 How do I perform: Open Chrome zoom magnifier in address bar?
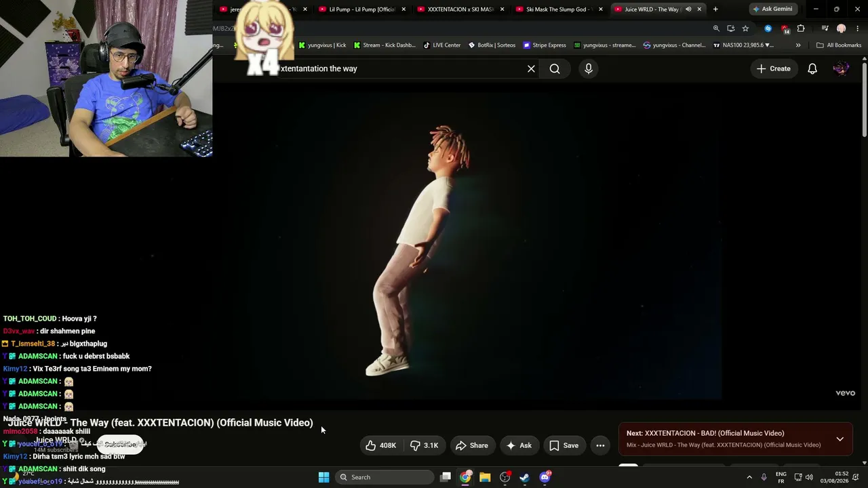[716, 28]
